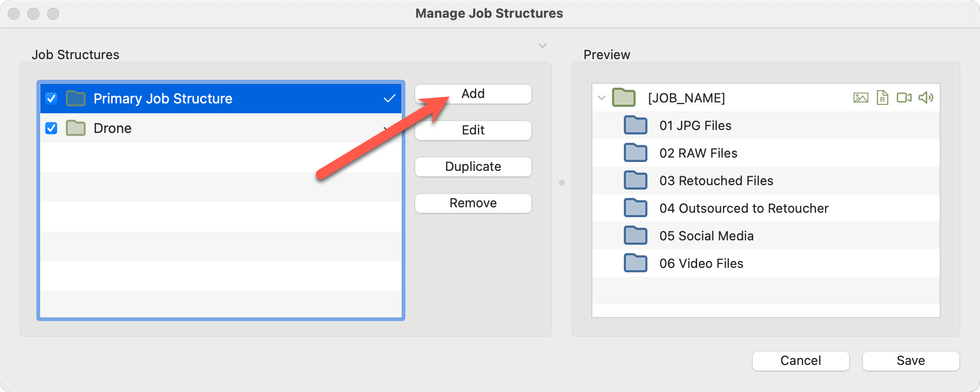Click the chevron above the Job Structures panel
This screenshot has height=392, width=980.
tap(543, 46)
